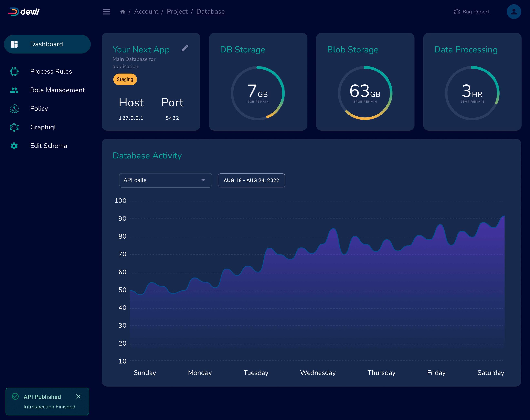Screen dimensions: 530x420
Task: Open the user profile avatar icon
Action: [x=514, y=12]
